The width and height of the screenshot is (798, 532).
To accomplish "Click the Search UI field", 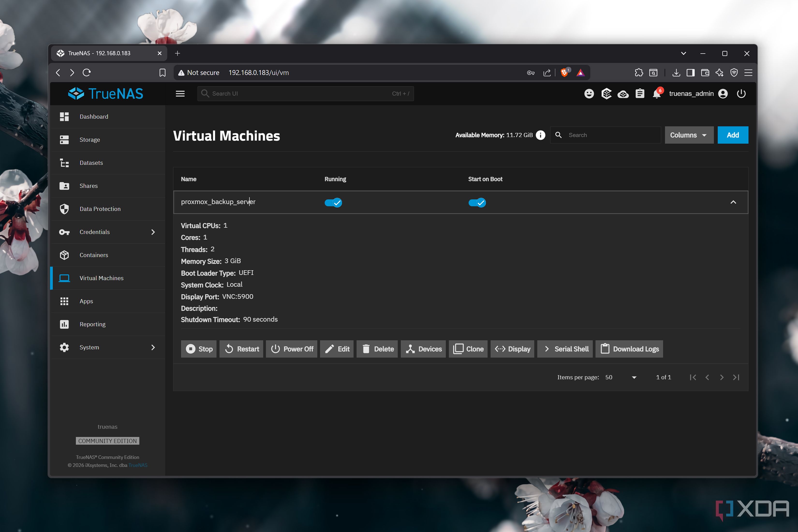I will pyautogui.click(x=305, y=94).
